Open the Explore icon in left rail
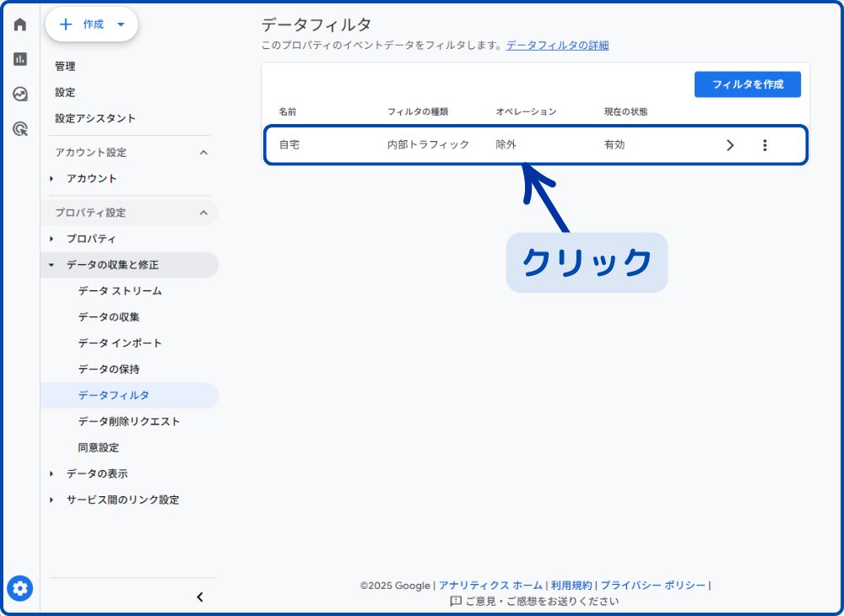Image resolution: width=844 pixels, height=616 pixels. point(20,94)
